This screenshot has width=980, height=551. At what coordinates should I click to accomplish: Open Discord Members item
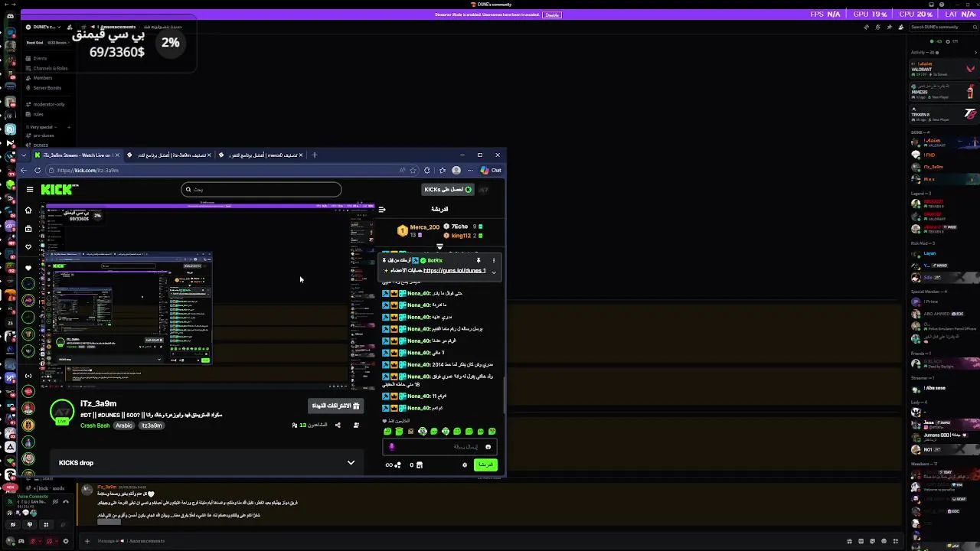point(43,78)
